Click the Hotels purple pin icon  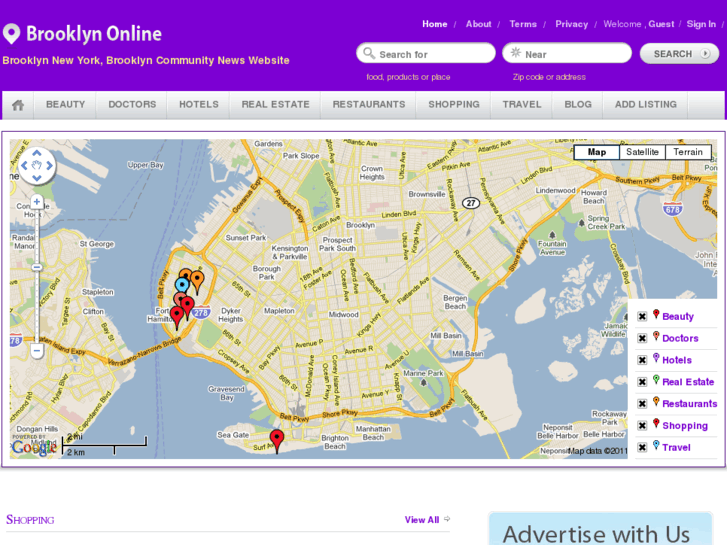pos(656,358)
